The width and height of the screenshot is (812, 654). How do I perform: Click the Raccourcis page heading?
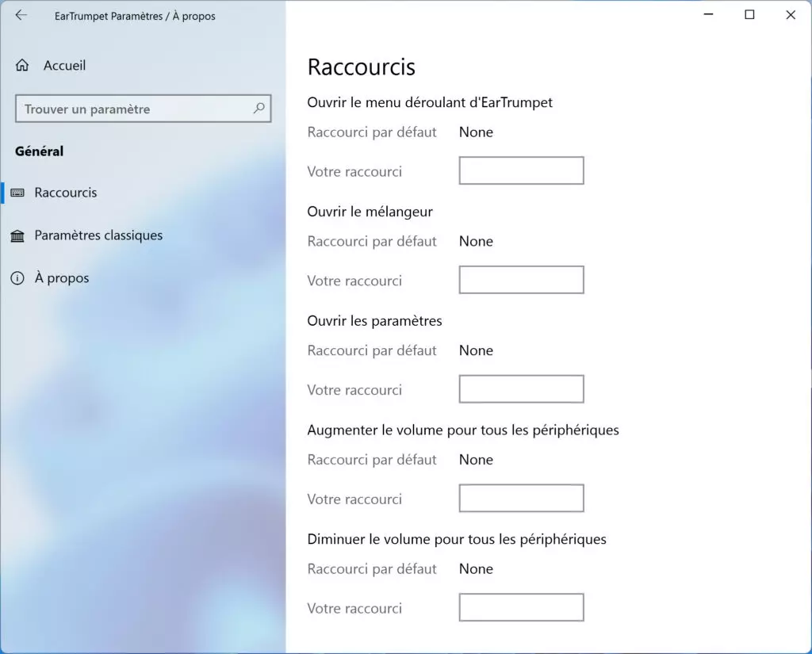point(361,67)
